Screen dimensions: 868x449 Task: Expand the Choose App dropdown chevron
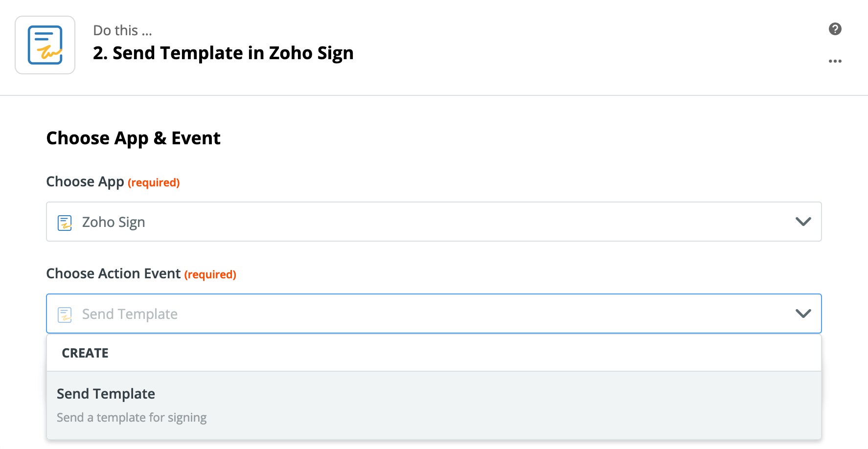pos(803,222)
